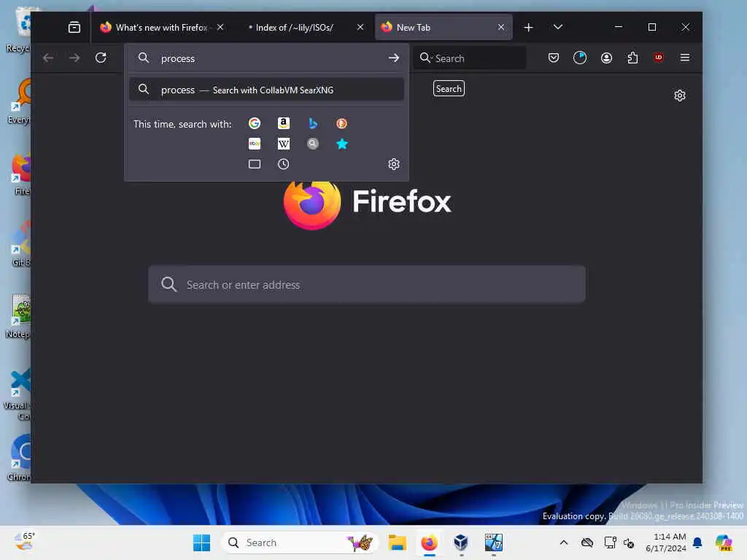Open the Firefox account icon
This screenshot has width=747, height=560.
pyautogui.click(x=606, y=58)
